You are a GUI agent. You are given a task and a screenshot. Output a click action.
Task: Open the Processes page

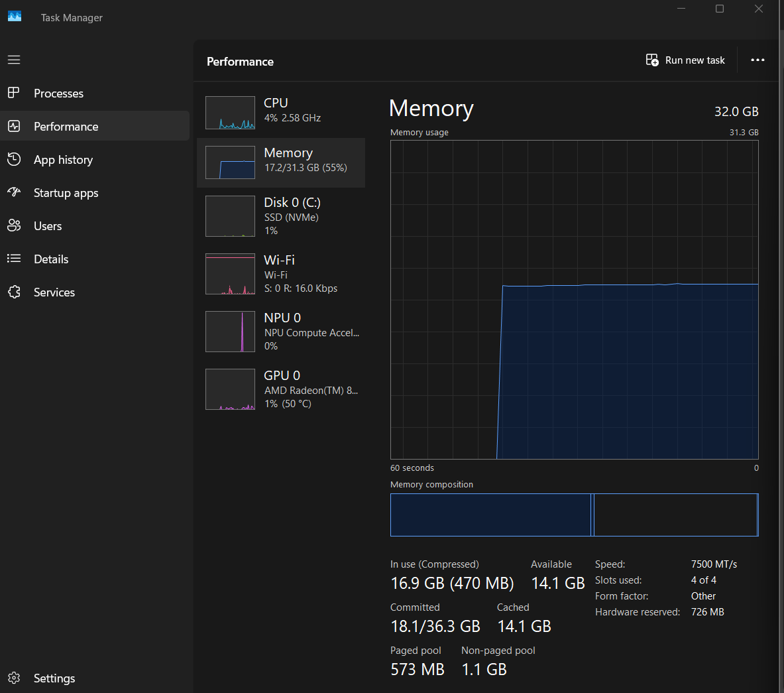(x=95, y=93)
